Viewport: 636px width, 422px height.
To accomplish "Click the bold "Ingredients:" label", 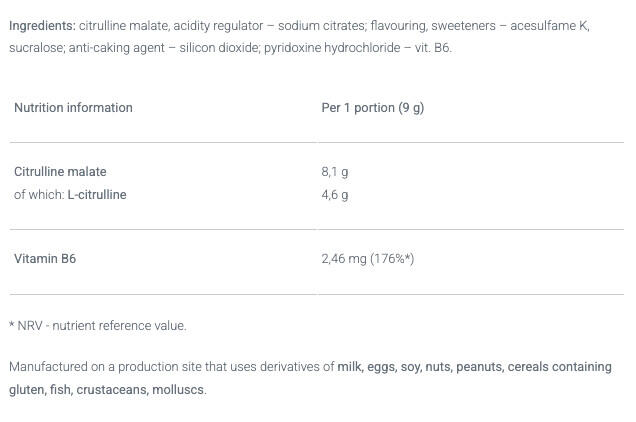I will click(42, 26).
